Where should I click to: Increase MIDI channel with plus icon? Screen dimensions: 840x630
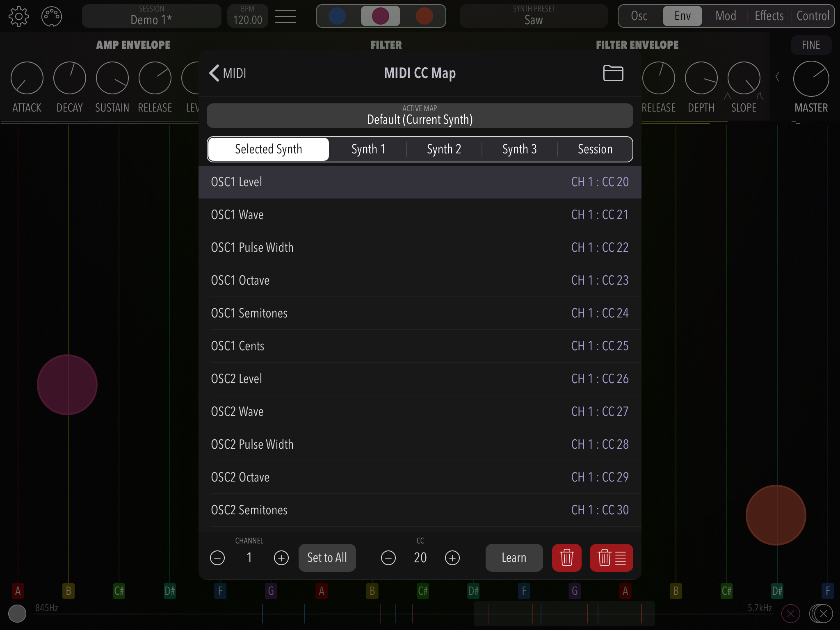point(281,558)
